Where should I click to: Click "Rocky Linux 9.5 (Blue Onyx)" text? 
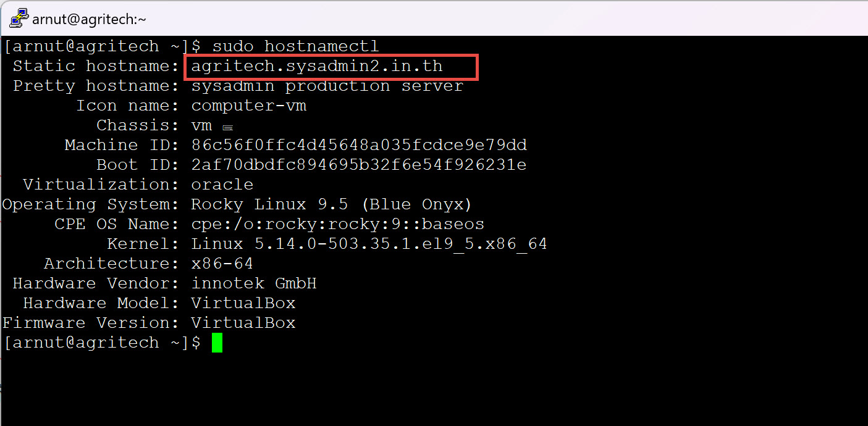332,204
